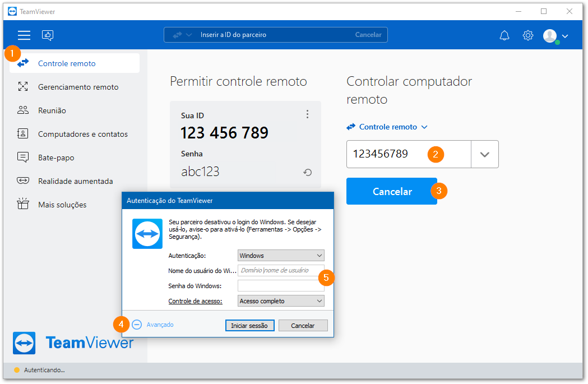
Task: Click the Controle de acesso link
Action: tap(196, 301)
